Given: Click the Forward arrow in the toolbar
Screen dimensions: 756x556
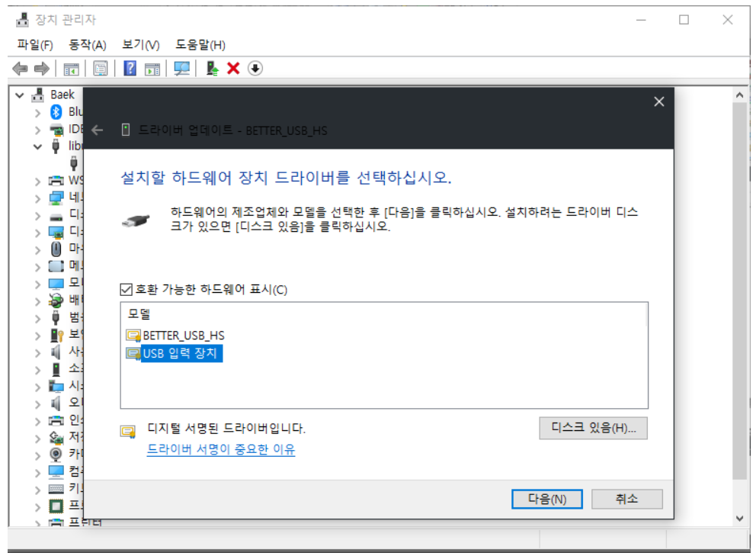Looking at the screenshot, I should click(x=42, y=69).
